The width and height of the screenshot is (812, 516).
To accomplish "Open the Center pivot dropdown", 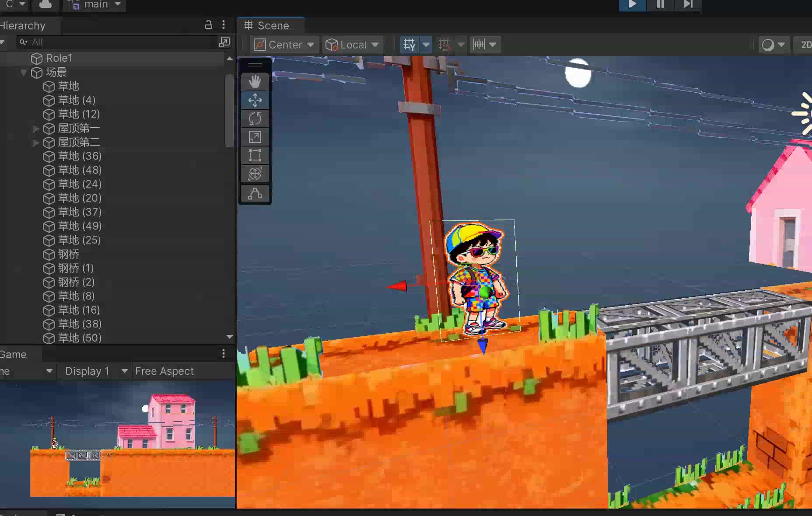I will [x=284, y=45].
